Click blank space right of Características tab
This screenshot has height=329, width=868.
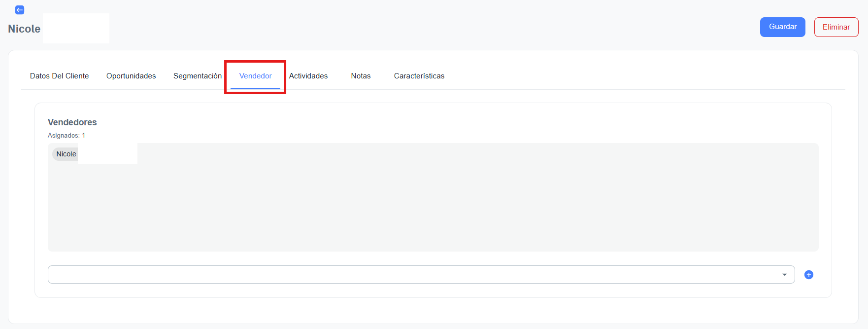tap(640, 76)
